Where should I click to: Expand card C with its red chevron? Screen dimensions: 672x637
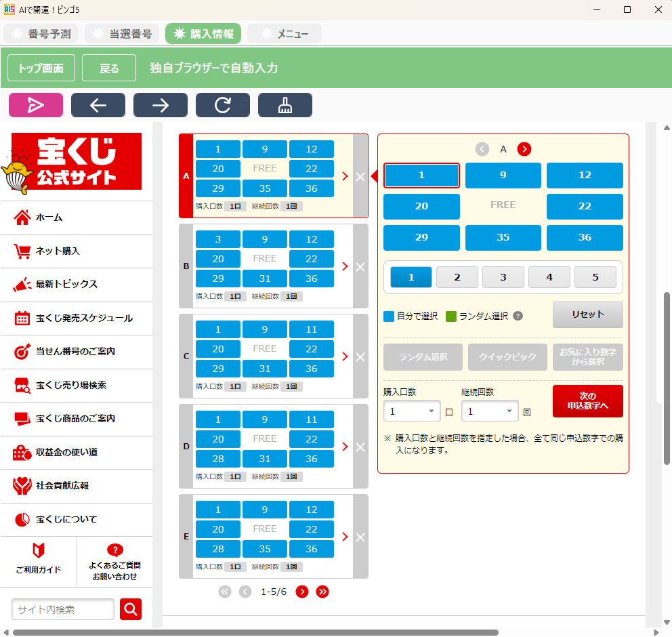point(345,356)
